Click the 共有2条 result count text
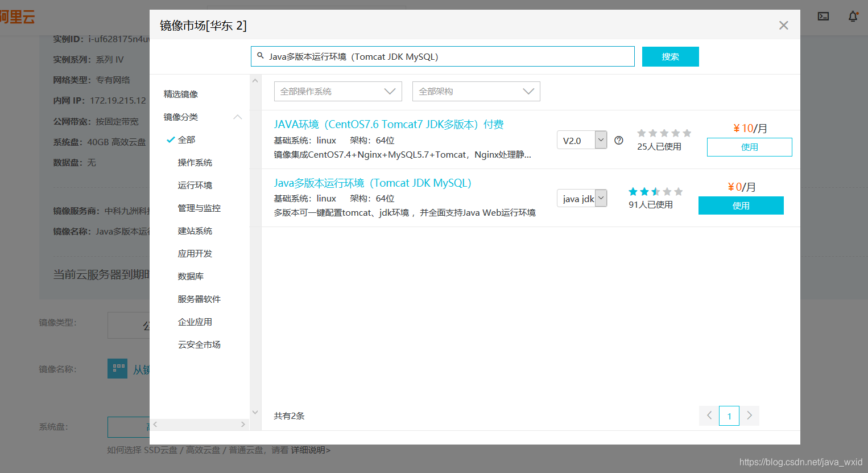 tap(289, 416)
